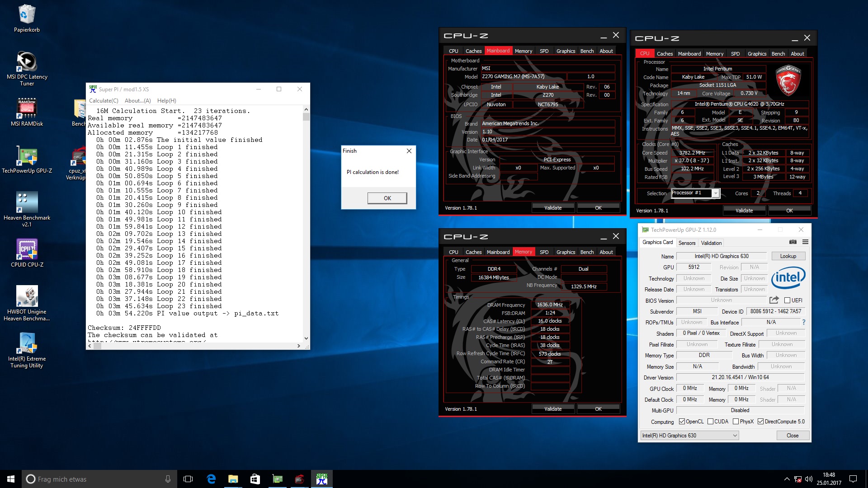
Task: Toggle the UEFI checkbox in GPU-Z
Action: (787, 300)
